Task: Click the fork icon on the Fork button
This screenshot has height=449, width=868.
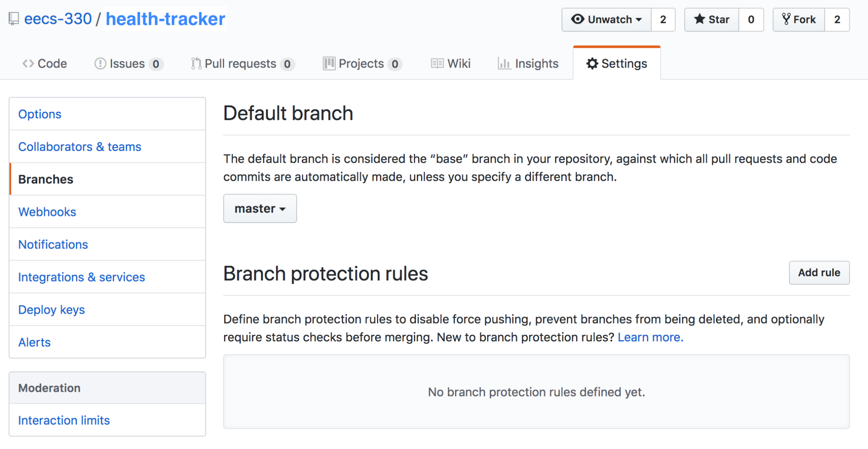Action: coord(786,20)
